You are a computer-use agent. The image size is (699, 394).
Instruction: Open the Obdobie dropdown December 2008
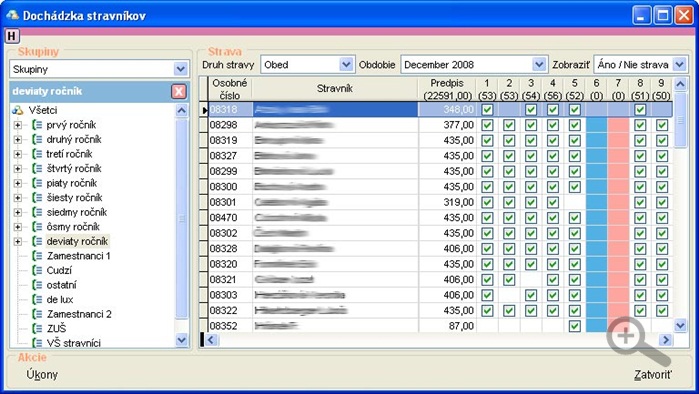tap(539, 65)
